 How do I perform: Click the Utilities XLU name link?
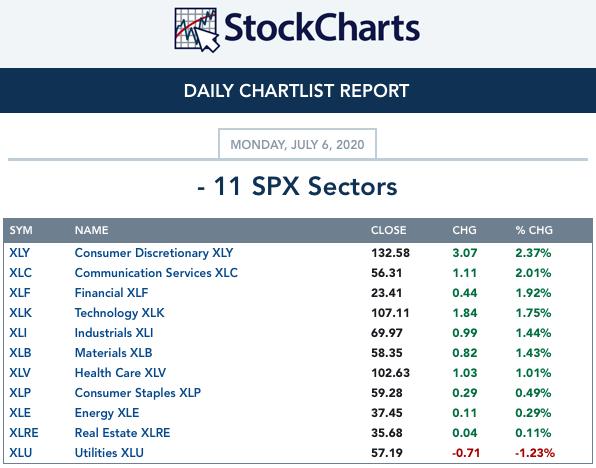pos(109,453)
